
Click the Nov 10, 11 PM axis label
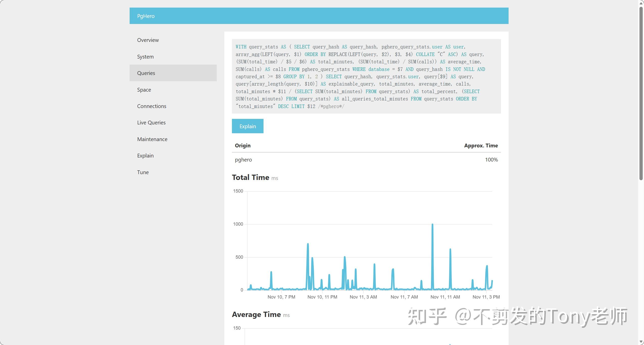[322, 297]
